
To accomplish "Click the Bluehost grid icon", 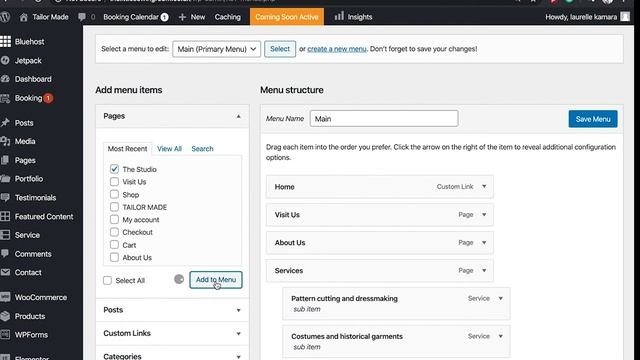I will click(x=5, y=41).
